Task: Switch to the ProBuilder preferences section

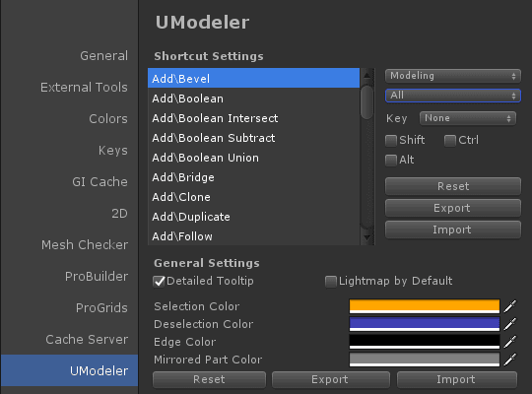Action: tap(97, 276)
